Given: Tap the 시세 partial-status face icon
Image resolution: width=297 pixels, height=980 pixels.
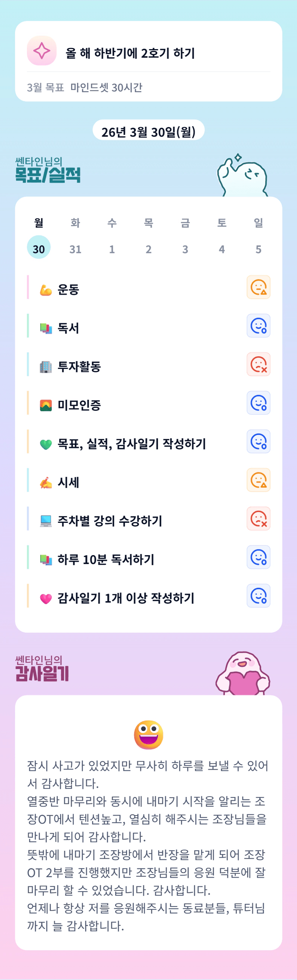Looking at the screenshot, I should (259, 480).
